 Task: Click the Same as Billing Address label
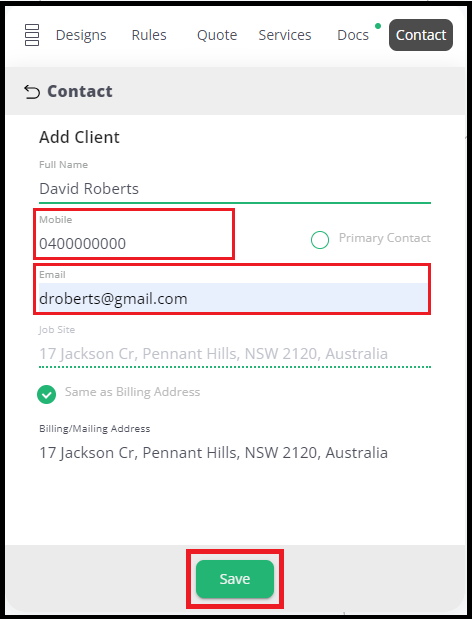(133, 392)
